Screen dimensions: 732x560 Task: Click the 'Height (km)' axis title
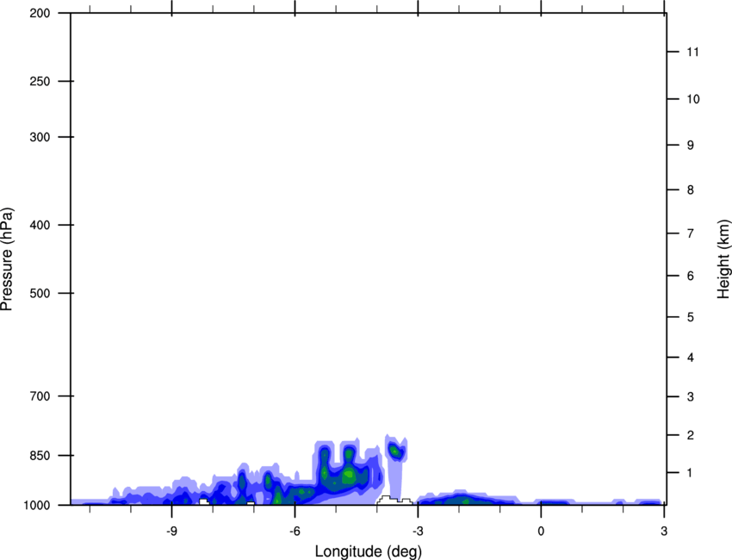pyautogui.click(x=723, y=258)
